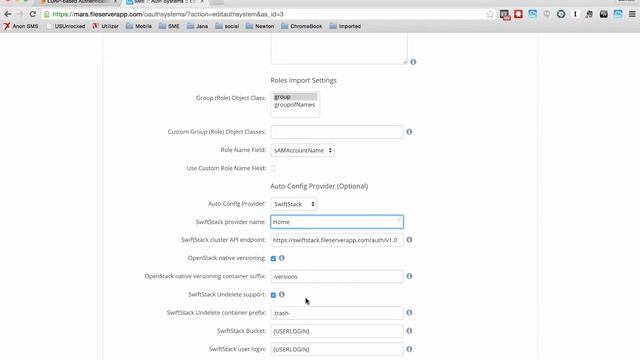
Task: Open the Chrome hamburger menu
Action: coord(632,14)
